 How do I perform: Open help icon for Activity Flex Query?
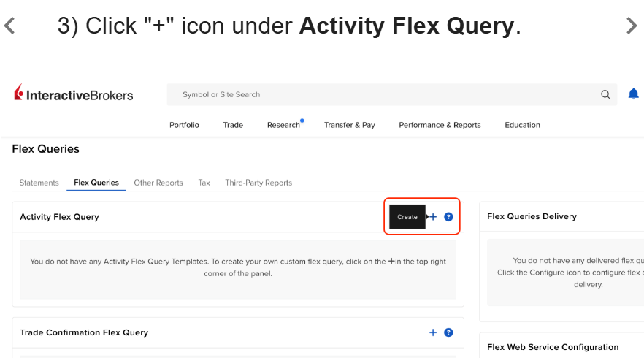448,216
